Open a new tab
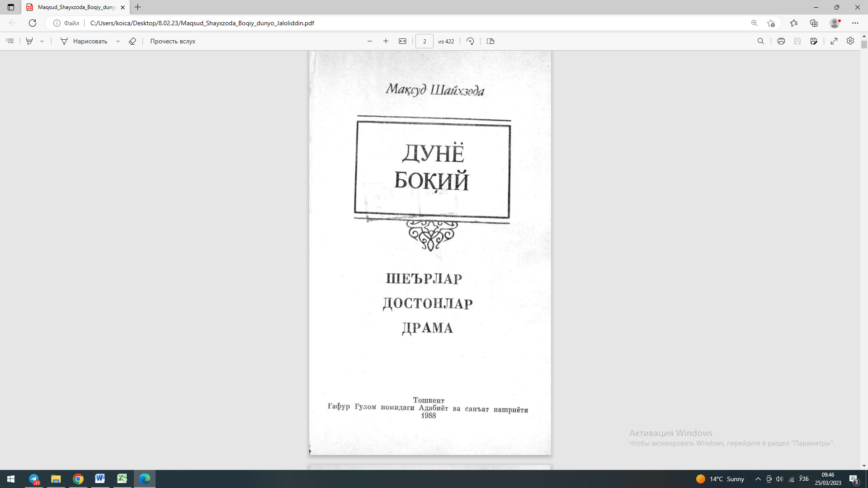 [138, 7]
